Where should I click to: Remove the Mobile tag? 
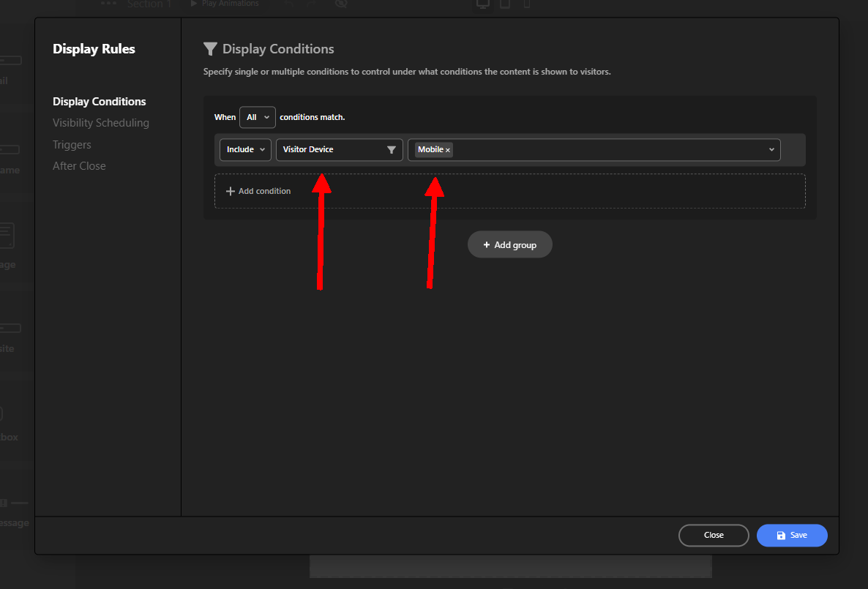[448, 150]
